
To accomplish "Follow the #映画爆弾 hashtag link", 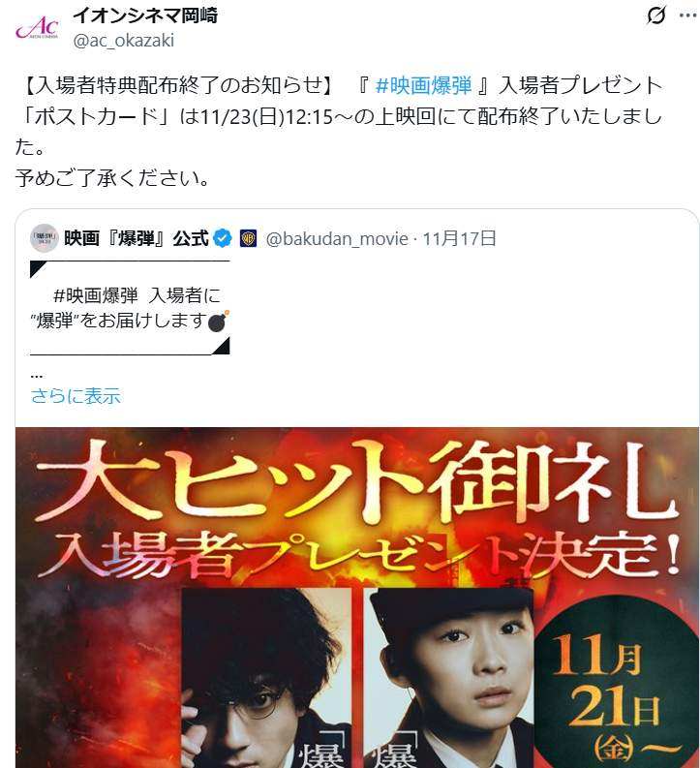I will tap(423, 85).
